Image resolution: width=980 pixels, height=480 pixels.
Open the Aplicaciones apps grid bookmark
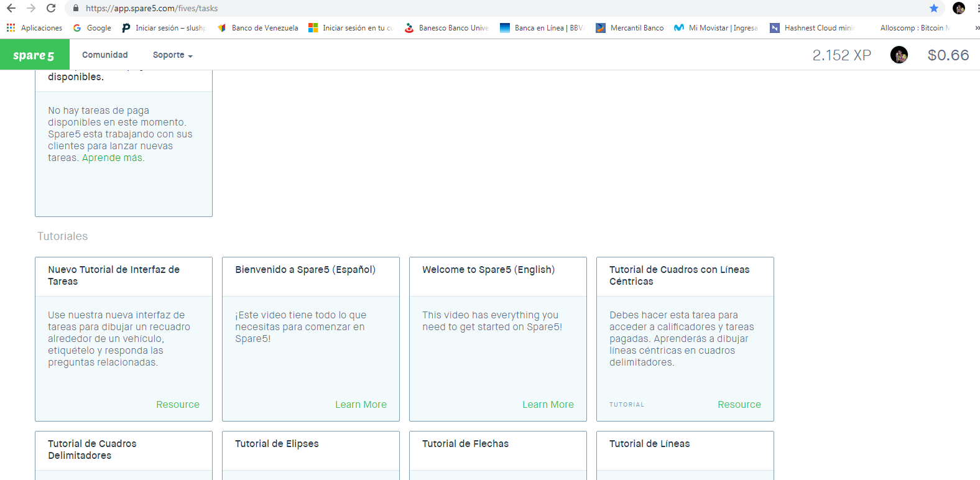[35, 28]
